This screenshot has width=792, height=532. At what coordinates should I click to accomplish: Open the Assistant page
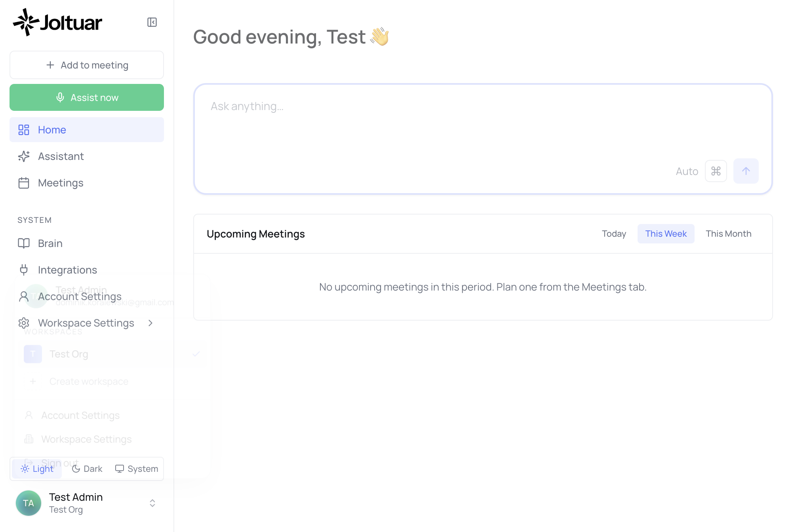coord(87,156)
